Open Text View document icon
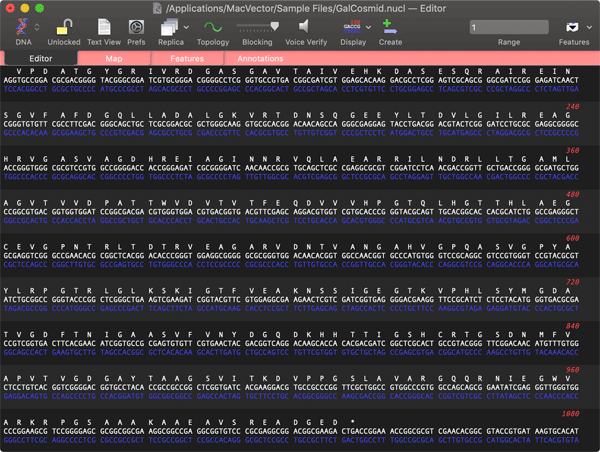Image resolution: width=600 pixels, height=452 pixels. click(x=104, y=27)
